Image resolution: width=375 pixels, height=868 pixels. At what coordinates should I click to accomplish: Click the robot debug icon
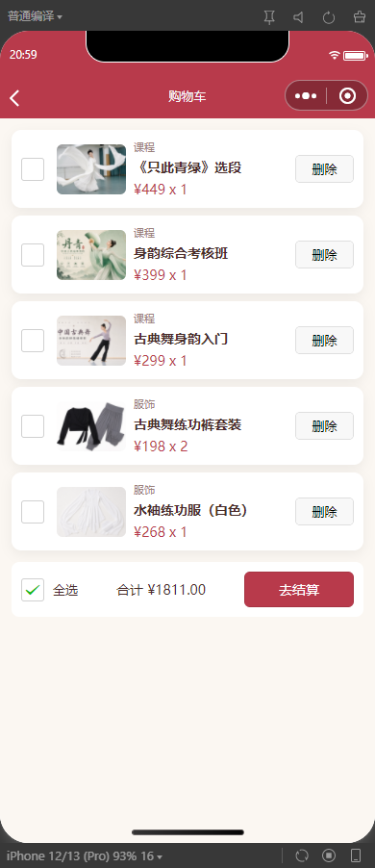pyautogui.click(x=360, y=17)
